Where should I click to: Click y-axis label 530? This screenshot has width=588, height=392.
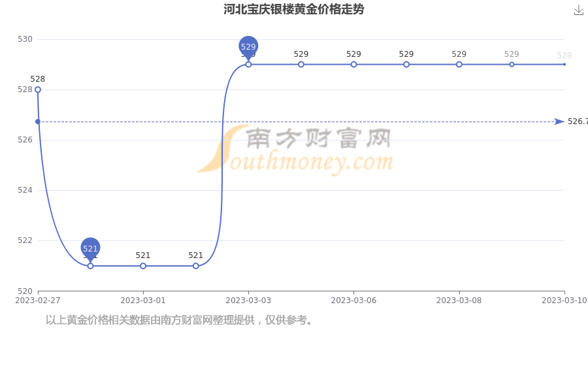point(25,39)
